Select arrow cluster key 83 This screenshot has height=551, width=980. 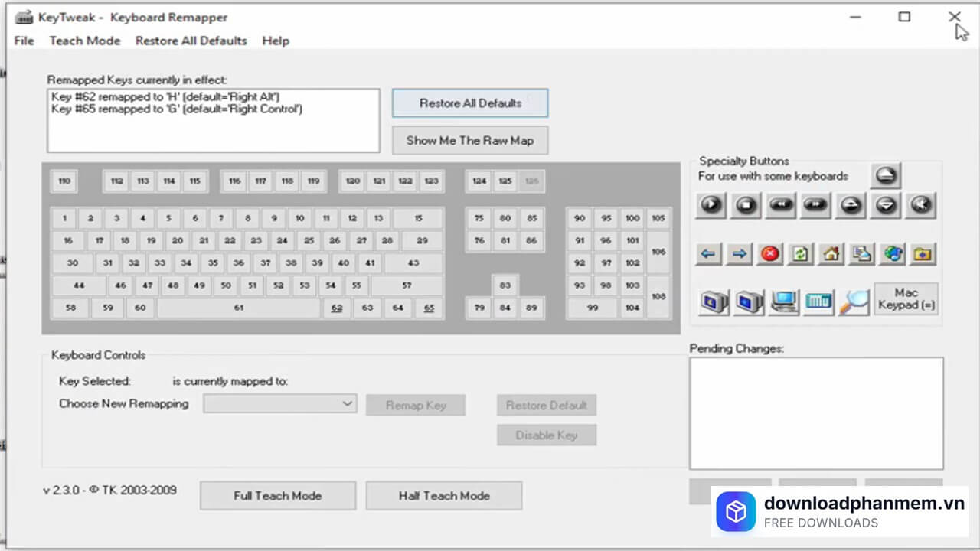click(505, 285)
